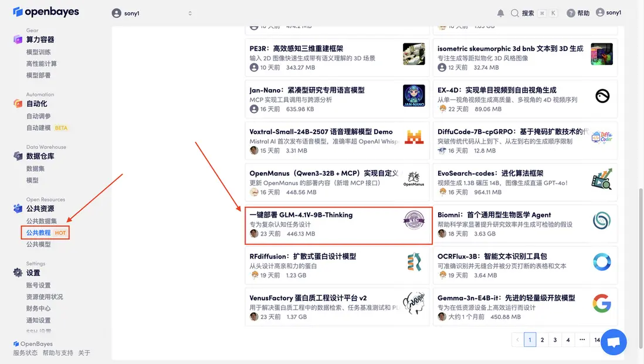Click the 设置 settings gear icon
Screen dimensions: 644x364
coord(18,273)
